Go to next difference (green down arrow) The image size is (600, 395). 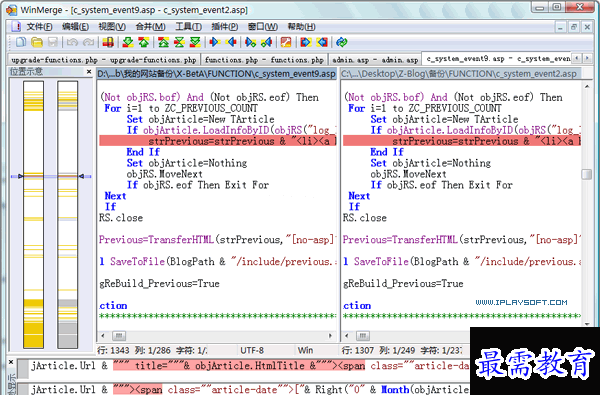(x=128, y=42)
